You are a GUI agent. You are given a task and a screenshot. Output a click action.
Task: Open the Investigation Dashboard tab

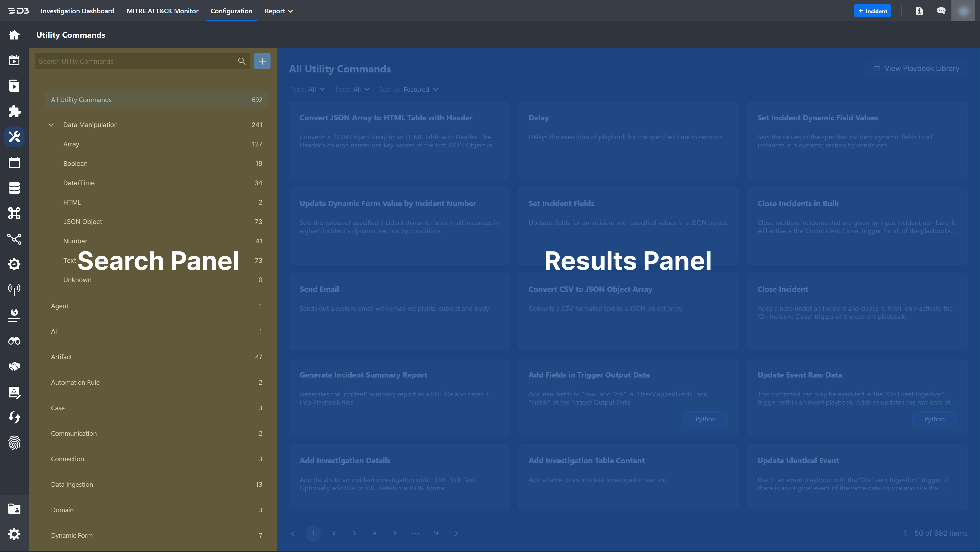tap(77, 11)
